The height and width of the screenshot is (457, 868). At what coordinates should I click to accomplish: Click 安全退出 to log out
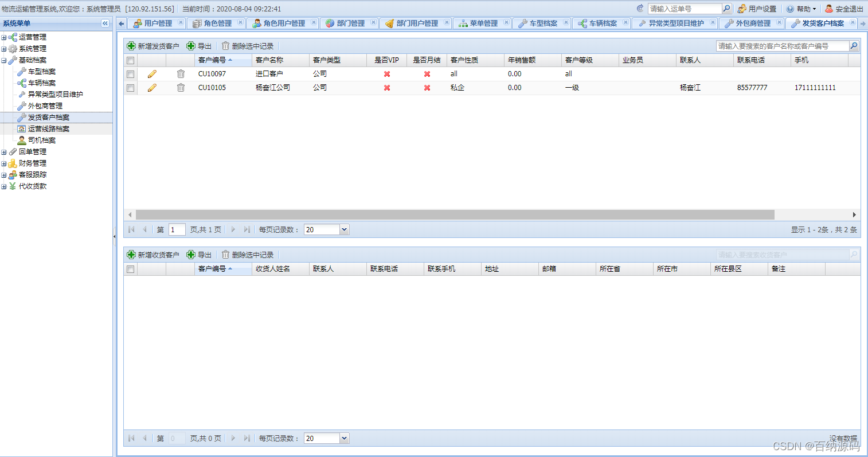(x=844, y=9)
